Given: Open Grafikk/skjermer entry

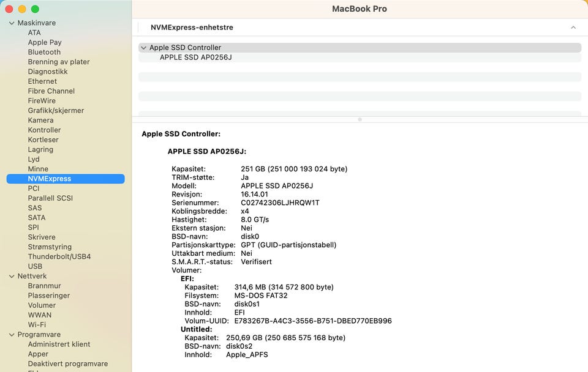Looking at the screenshot, I should pos(56,111).
